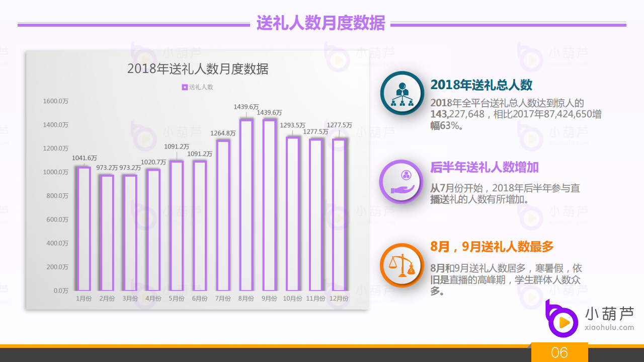The height and width of the screenshot is (362, 644).
Task: Select the 1月份 axis label
Action: [84, 298]
